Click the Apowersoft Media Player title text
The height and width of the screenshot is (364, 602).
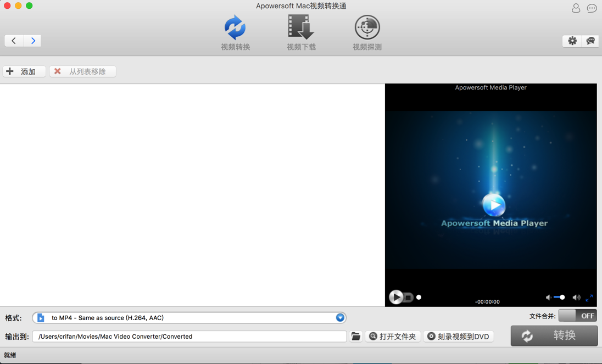[x=490, y=87]
